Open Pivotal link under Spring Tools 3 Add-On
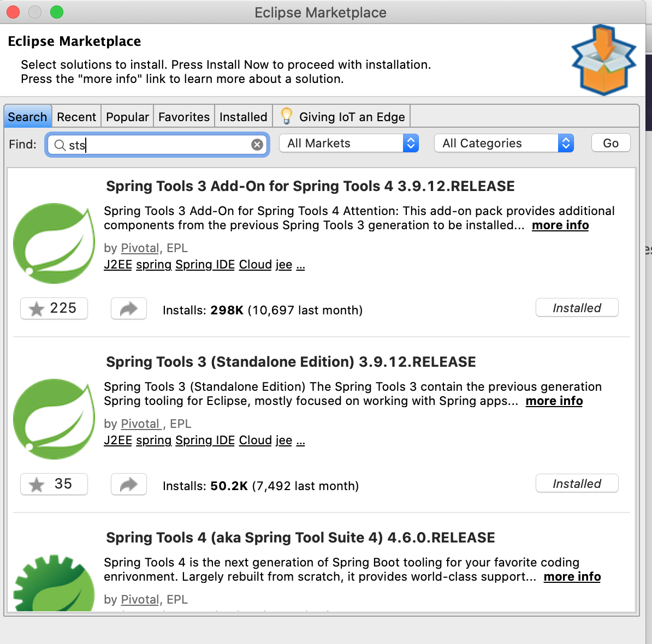Viewport: 652px width, 644px height. (140, 248)
